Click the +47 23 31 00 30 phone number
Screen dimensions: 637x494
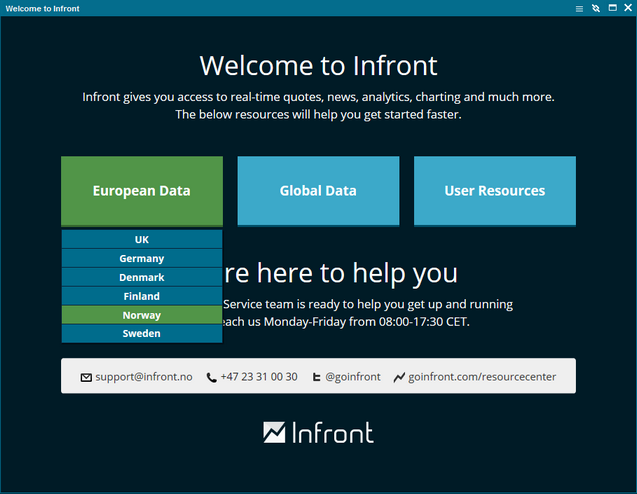tap(259, 377)
